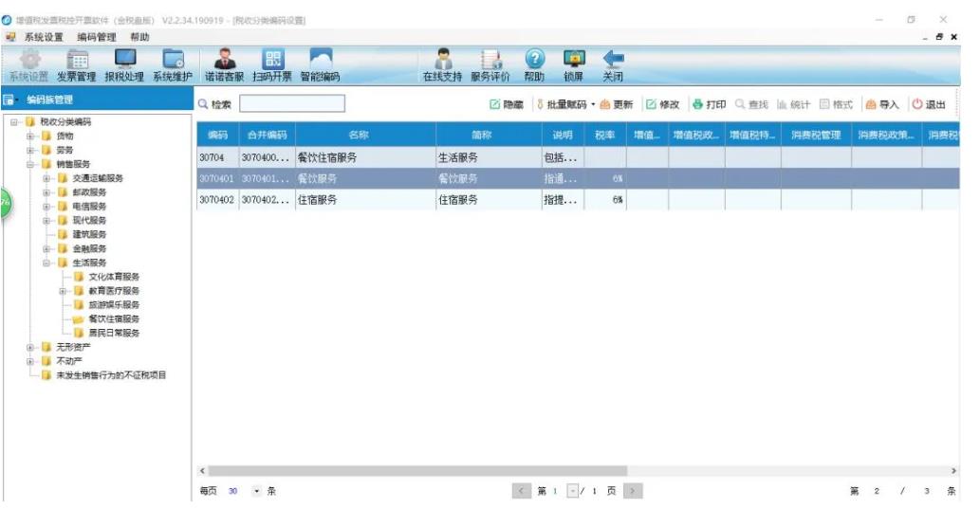
Task: Click the search input field
Action: click(292, 103)
